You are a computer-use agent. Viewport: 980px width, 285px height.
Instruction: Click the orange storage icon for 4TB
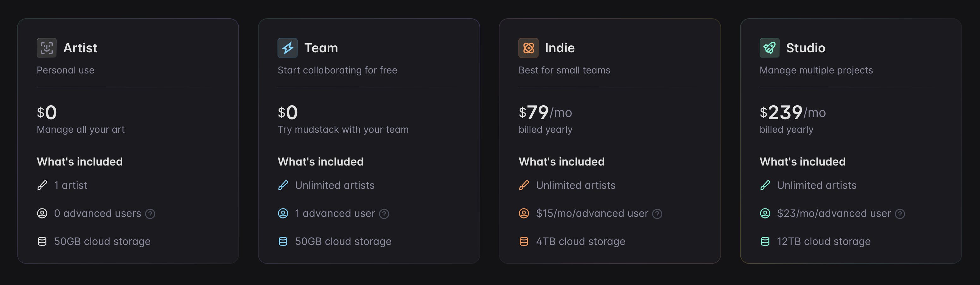point(524,241)
